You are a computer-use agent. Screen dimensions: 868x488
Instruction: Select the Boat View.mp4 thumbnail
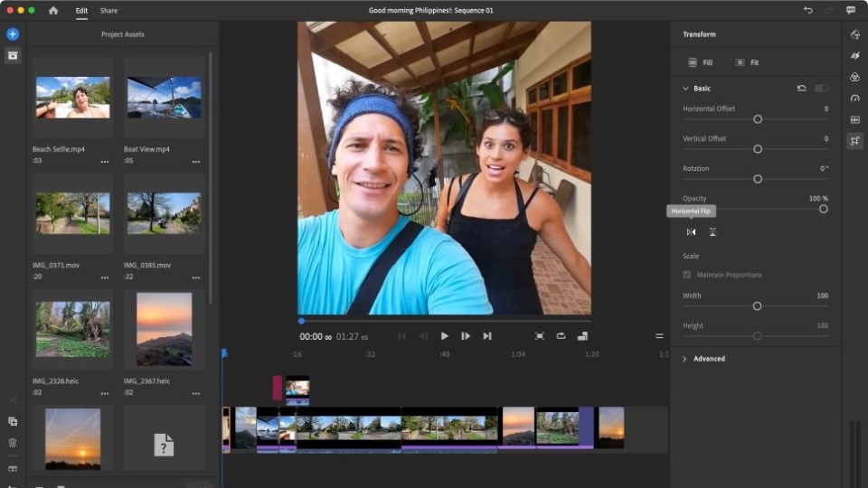164,98
